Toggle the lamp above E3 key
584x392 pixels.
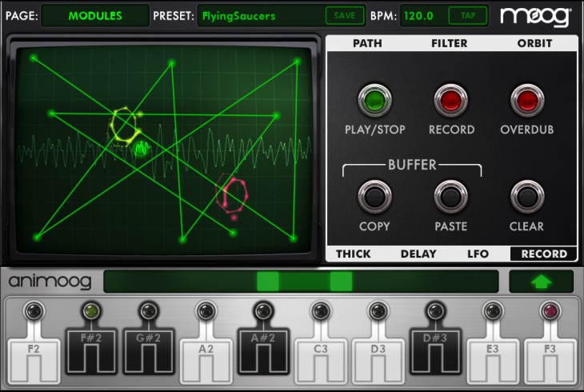coord(493,310)
